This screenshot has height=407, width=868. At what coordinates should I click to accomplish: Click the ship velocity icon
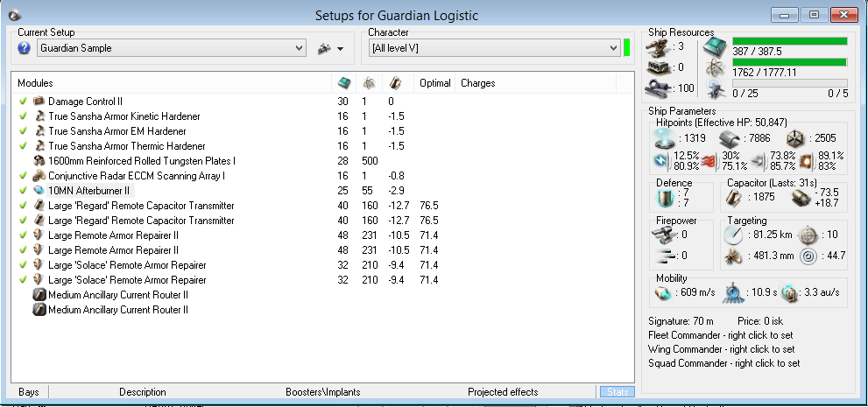tap(663, 292)
